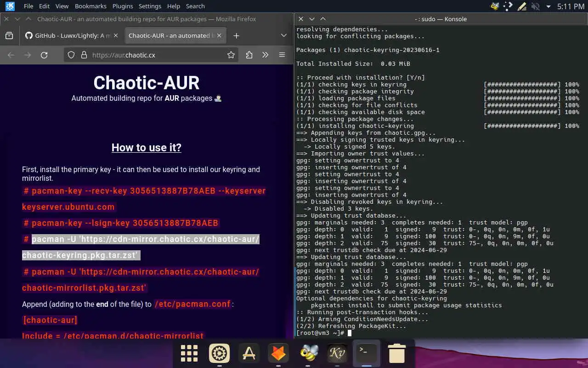Open the File menu
The width and height of the screenshot is (588, 368).
pyautogui.click(x=28, y=6)
